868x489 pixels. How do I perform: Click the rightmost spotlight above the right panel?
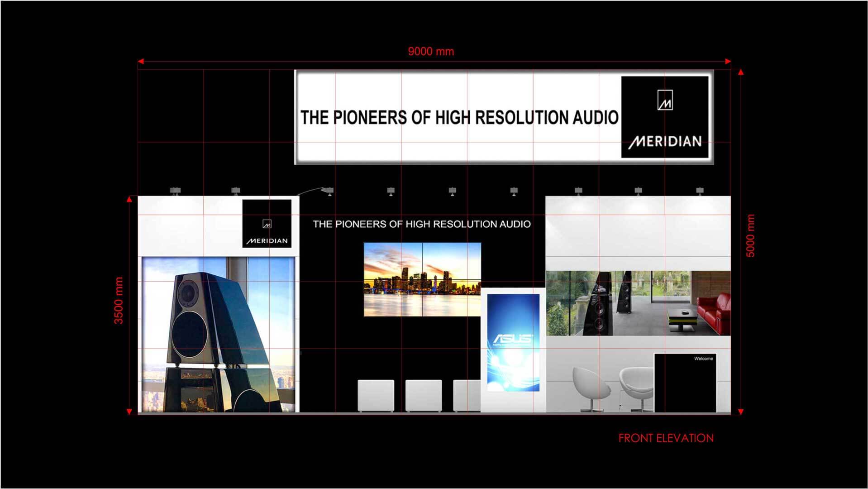click(700, 191)
